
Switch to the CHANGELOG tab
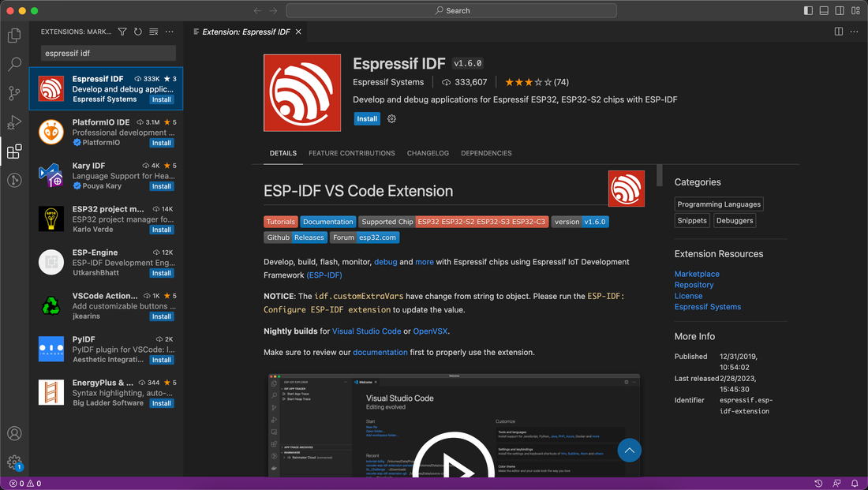pyautogui.click(x=428, y=153)
